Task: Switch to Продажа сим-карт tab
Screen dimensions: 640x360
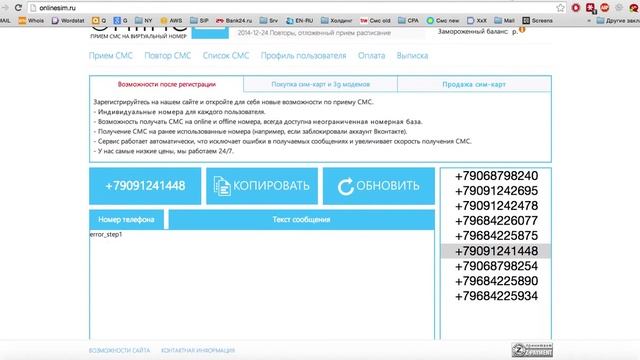Action: (474, 84)
